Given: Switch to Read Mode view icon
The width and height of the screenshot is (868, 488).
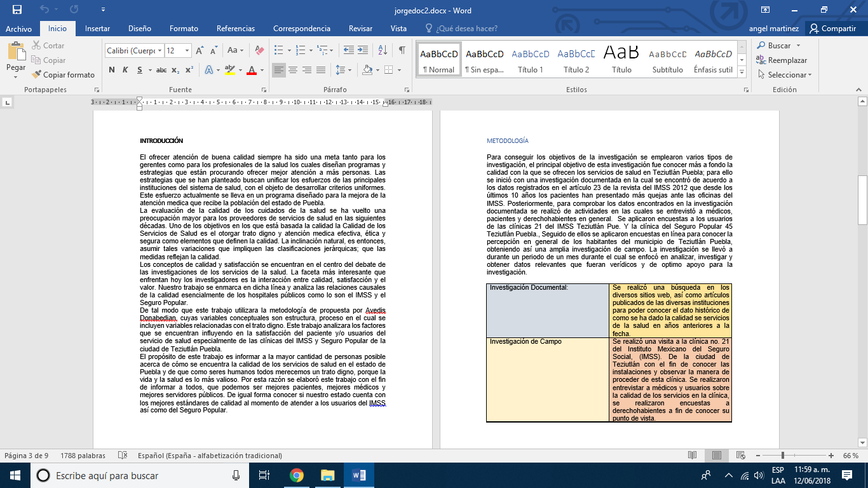Looking at the screenshot, I should pos(692,456).
